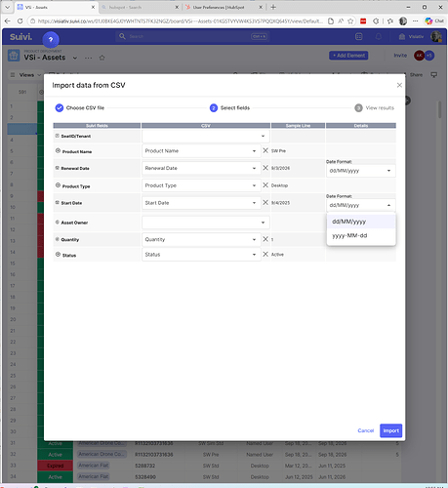Viewport: 448px width, 488px height.
Task: Click the help question mark bubble
Action: click(x=51, y=40)
